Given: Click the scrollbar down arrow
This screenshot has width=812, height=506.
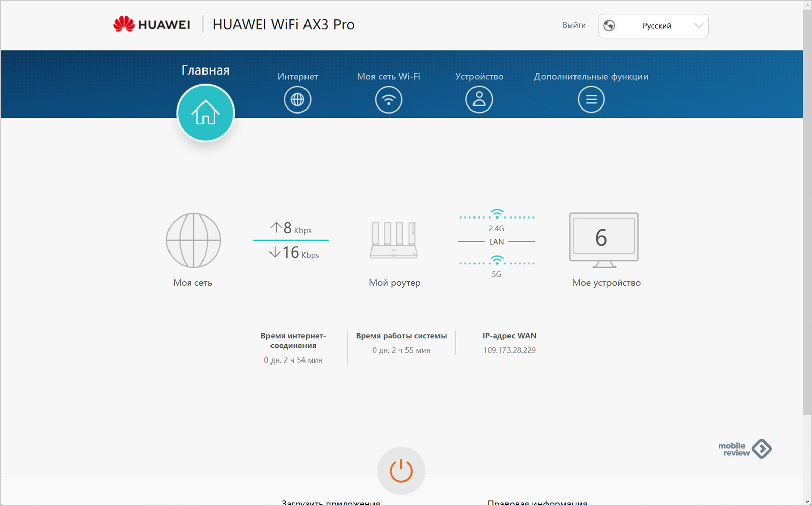Looking at the screenshot, I should tap(807, 501).
